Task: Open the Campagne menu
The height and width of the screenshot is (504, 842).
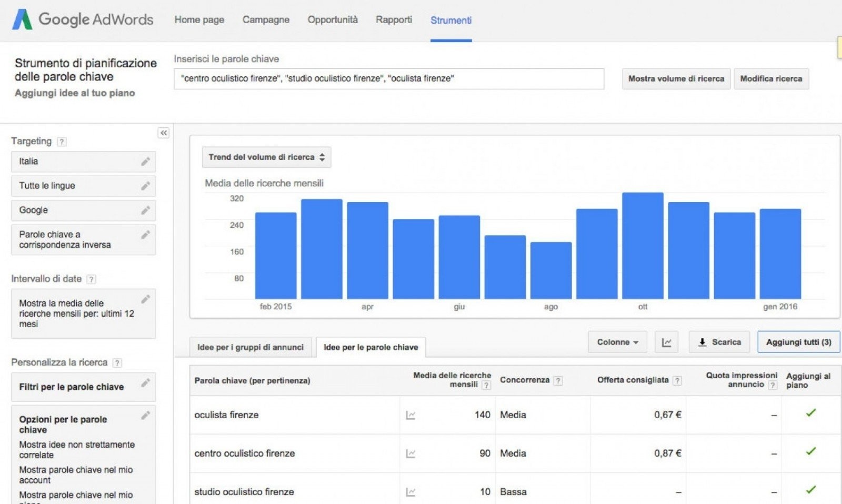Action: (266, 20)
